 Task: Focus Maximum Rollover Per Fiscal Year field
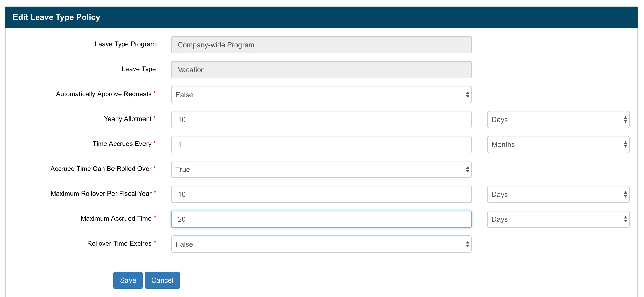(x=321, y=194)
